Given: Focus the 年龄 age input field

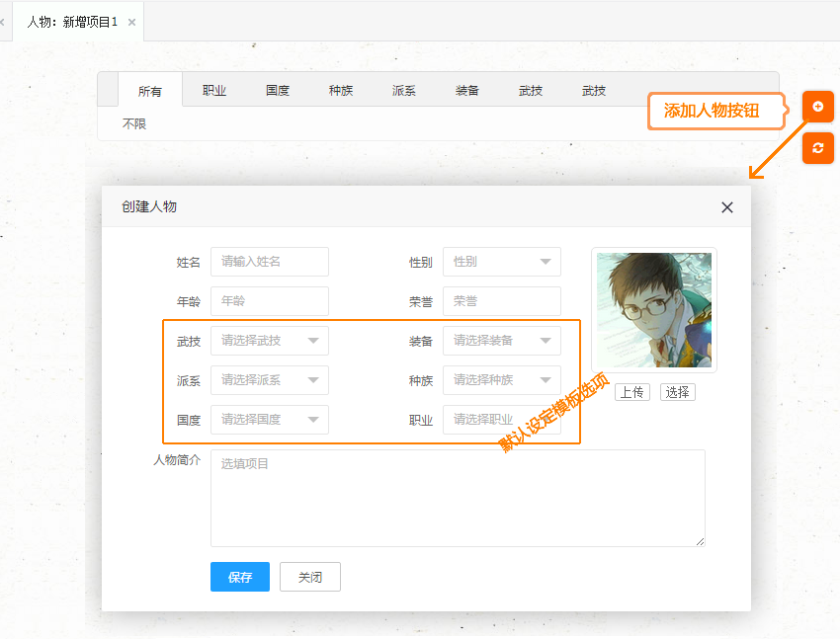Looking at the screenshot, I should pos(270,301).
